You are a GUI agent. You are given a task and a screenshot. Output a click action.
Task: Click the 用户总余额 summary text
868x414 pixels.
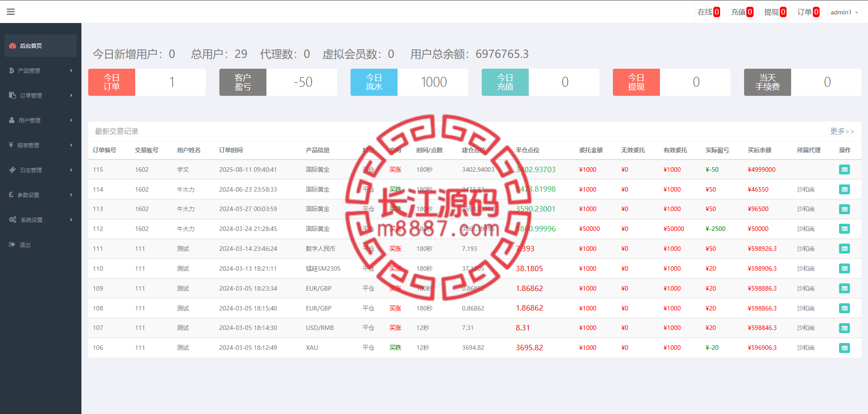(470, 54)
